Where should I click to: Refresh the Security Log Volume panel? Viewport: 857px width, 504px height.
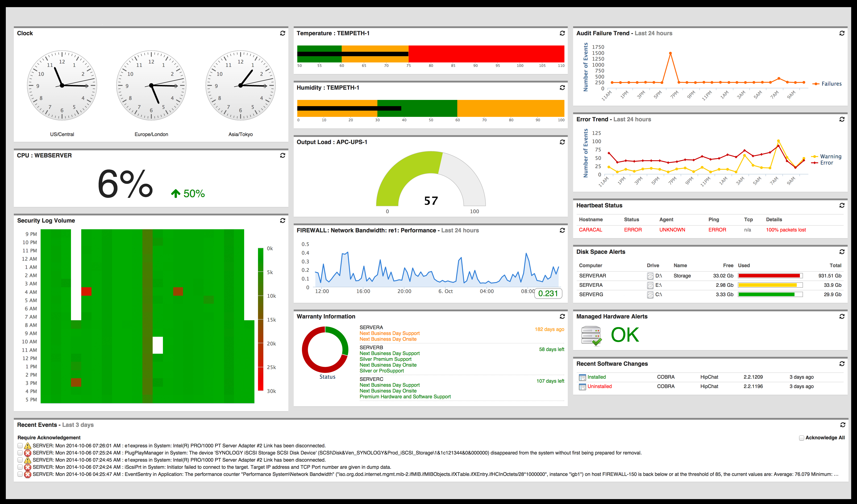pos(282,221)
